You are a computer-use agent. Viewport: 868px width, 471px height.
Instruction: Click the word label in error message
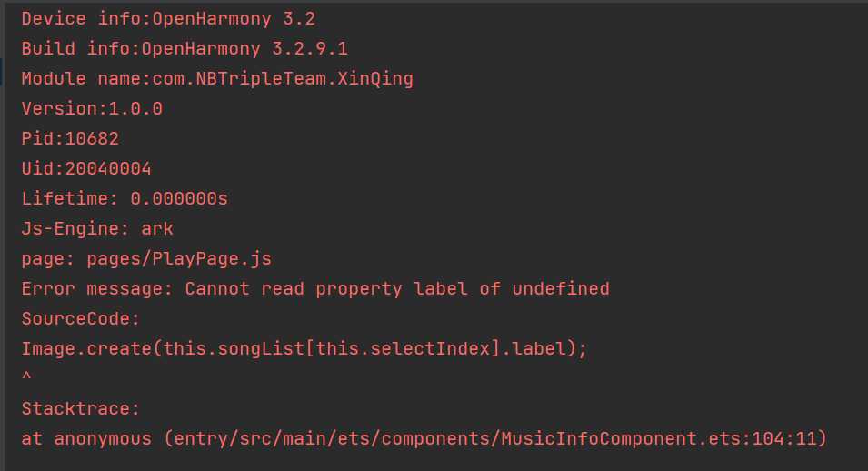(x=441, y=288)
